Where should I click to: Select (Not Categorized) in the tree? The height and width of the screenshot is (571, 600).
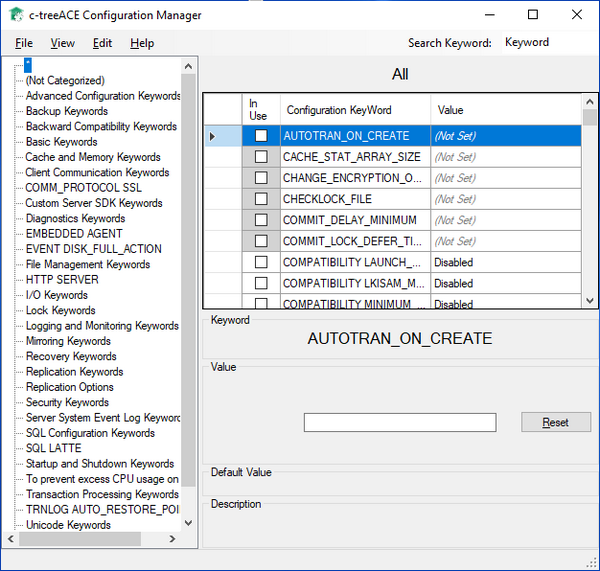point(65,80)
